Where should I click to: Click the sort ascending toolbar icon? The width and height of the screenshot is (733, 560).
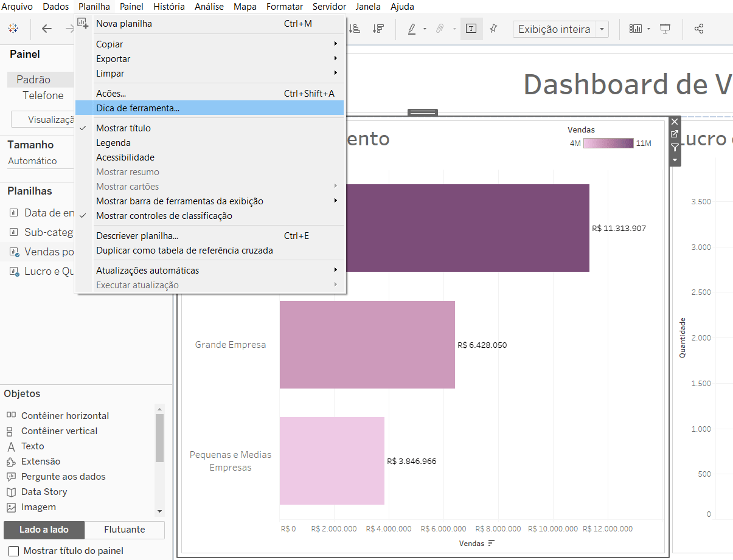click(355, 29)
